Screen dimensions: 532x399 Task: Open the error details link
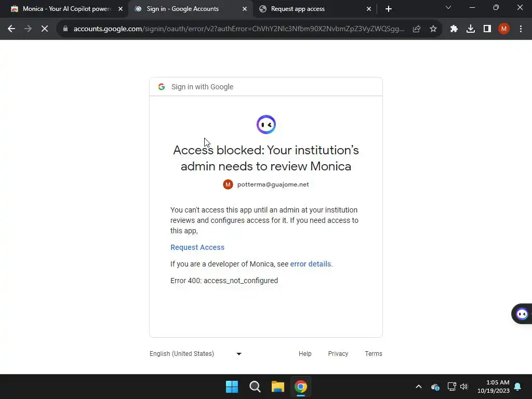pyautogui.click(x=311, y=264)
